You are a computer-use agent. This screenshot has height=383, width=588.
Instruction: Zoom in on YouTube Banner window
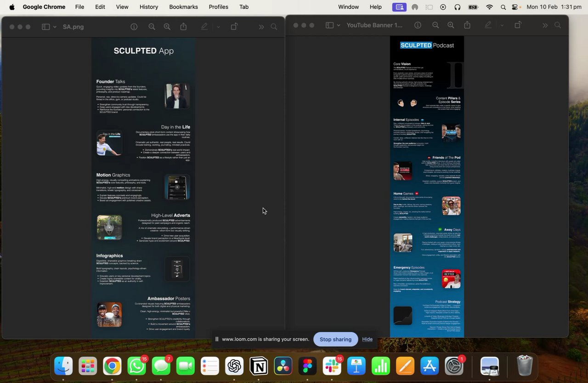point(451,25)
